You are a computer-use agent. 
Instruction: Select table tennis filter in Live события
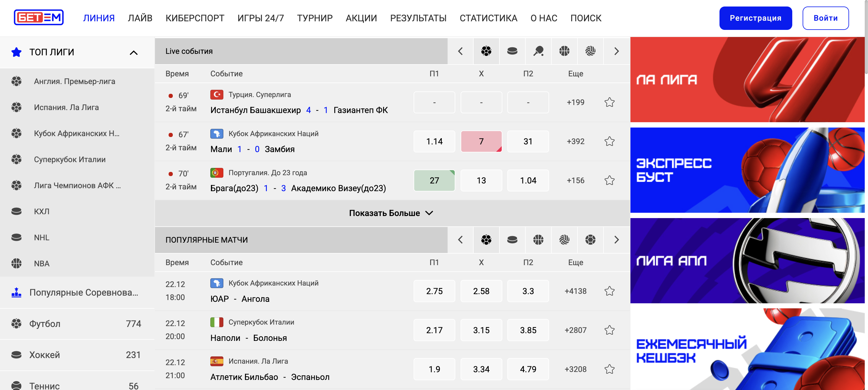538,51
